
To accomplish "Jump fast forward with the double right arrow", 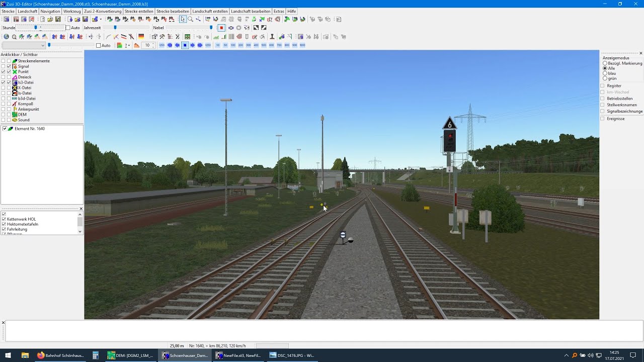I will (x=200, y=45).
